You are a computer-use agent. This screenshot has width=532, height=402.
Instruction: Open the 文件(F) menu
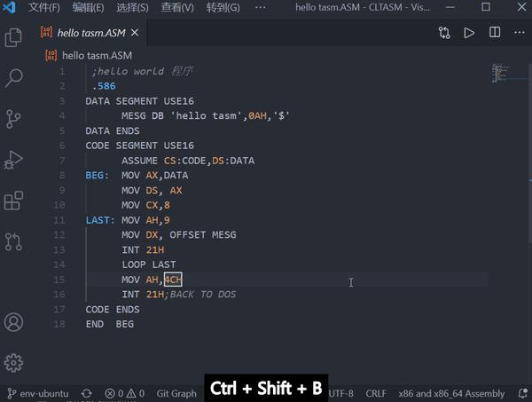[44, 7]
